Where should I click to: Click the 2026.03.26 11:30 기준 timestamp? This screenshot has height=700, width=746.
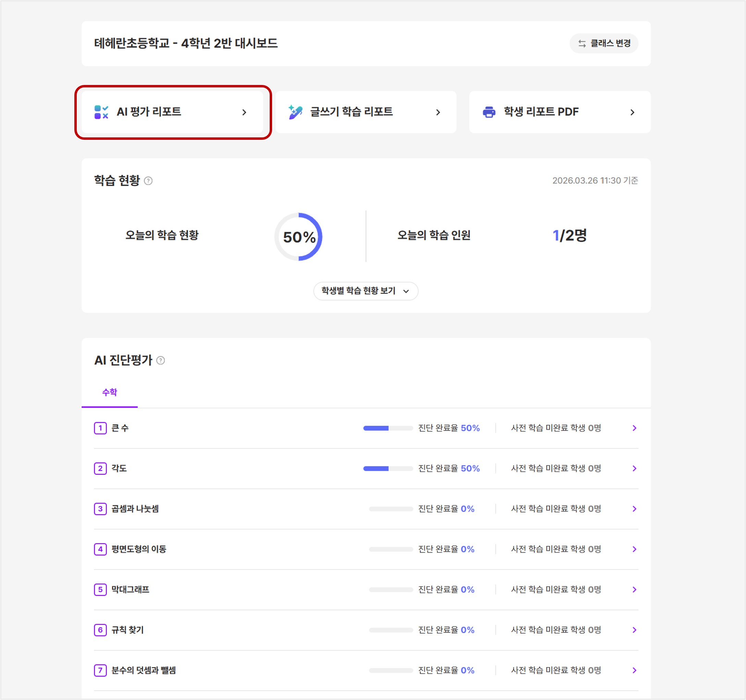tap(595, 181)
